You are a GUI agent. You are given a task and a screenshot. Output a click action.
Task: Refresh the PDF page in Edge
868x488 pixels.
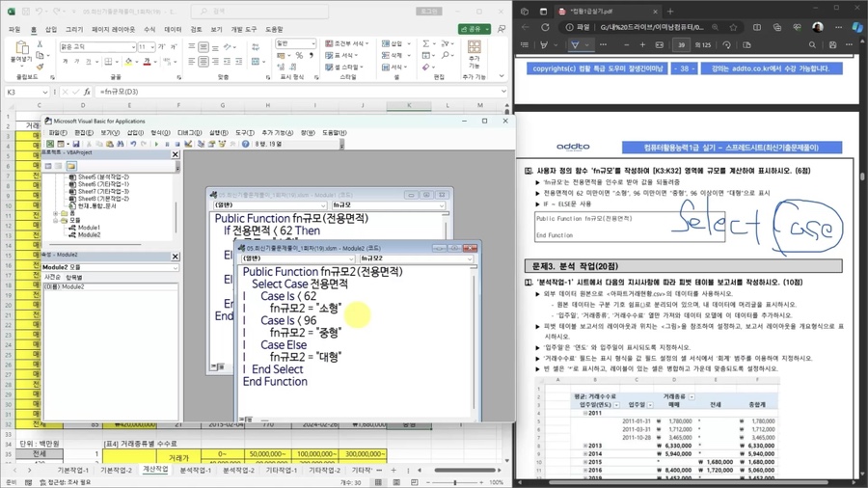pos(545,27)
